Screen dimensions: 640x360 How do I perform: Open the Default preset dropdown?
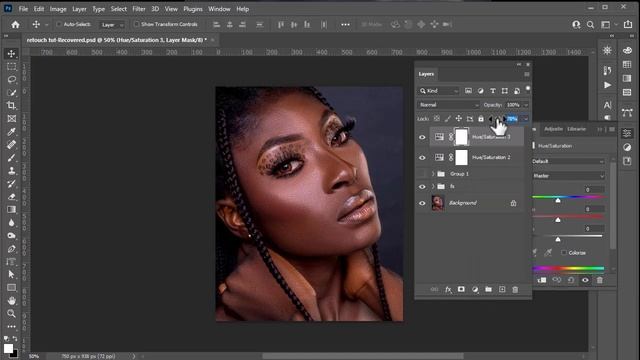pos(568,161)
